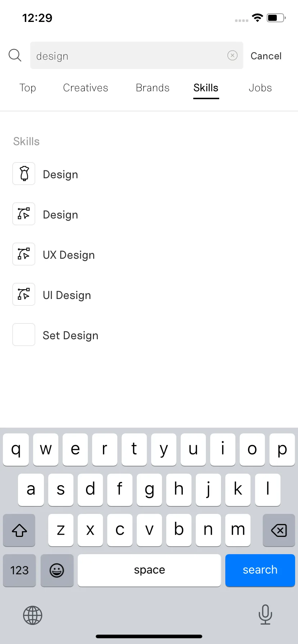
Task: Toggle the shift key on keyboard
Action: [19, 530]
